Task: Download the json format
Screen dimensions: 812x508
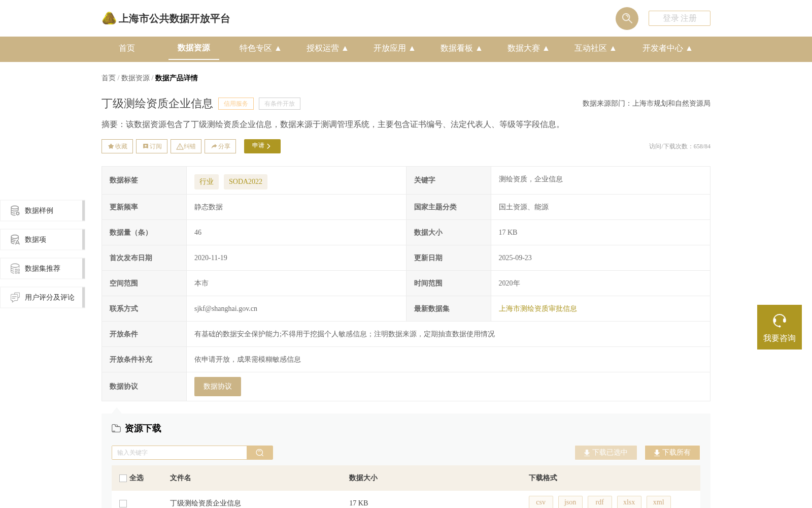Action: (x=570, y=502)
